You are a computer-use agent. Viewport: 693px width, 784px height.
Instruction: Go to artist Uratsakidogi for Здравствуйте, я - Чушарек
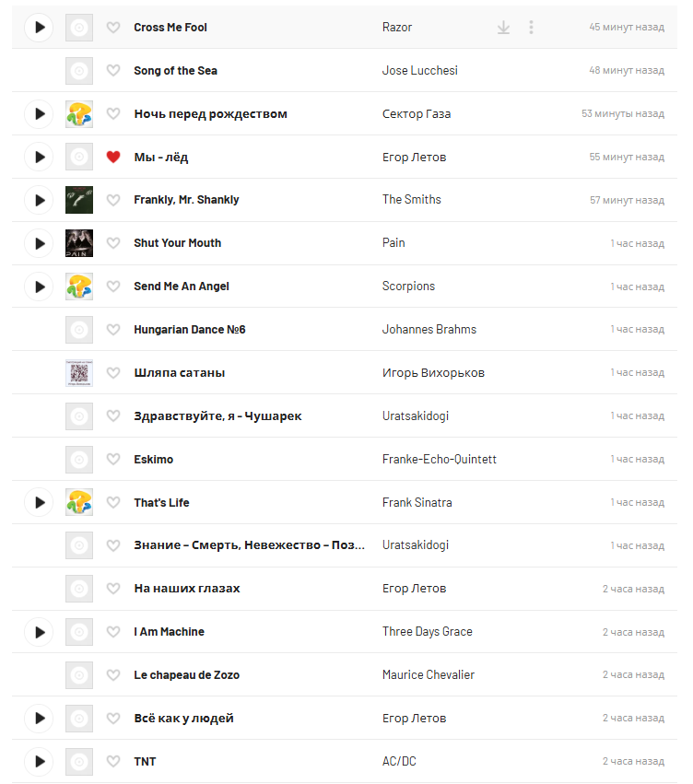415,416
